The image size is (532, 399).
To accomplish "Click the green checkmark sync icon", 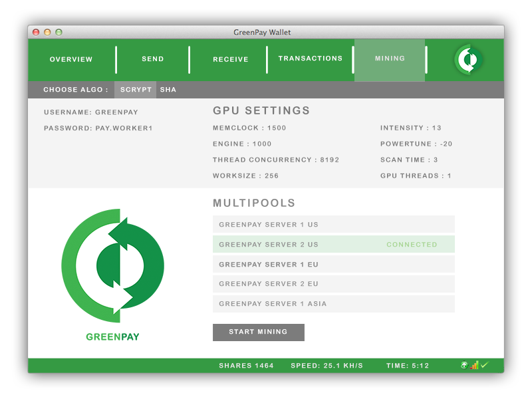I will coord(484,365).
